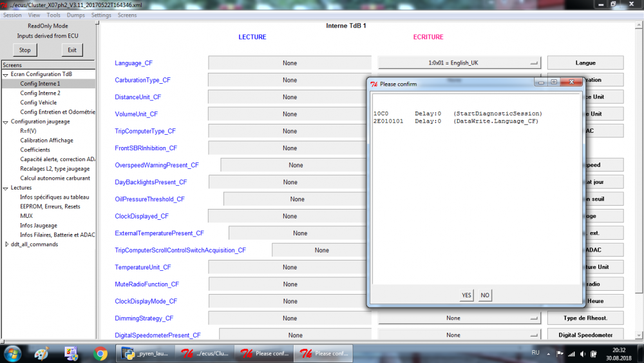This screenshot has width=644, height=363.
Task: Select R=f(V) screen
Action: tap(28, 131)
